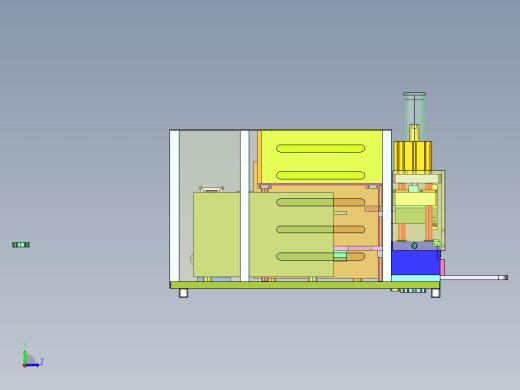The image size is (520, 390).
Task: Pick the white connector atop the olive box
Action: pyautogui.click(x=211, y=189)
